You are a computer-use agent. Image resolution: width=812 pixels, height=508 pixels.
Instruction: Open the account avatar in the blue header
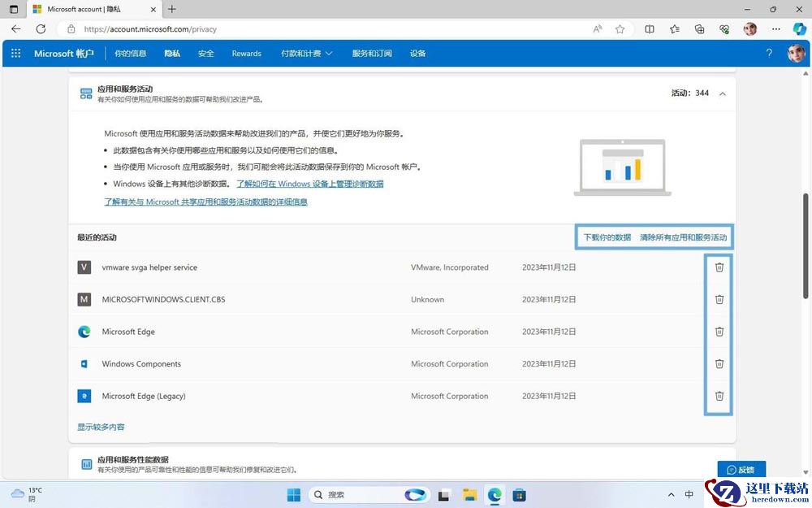pos(796,54)
